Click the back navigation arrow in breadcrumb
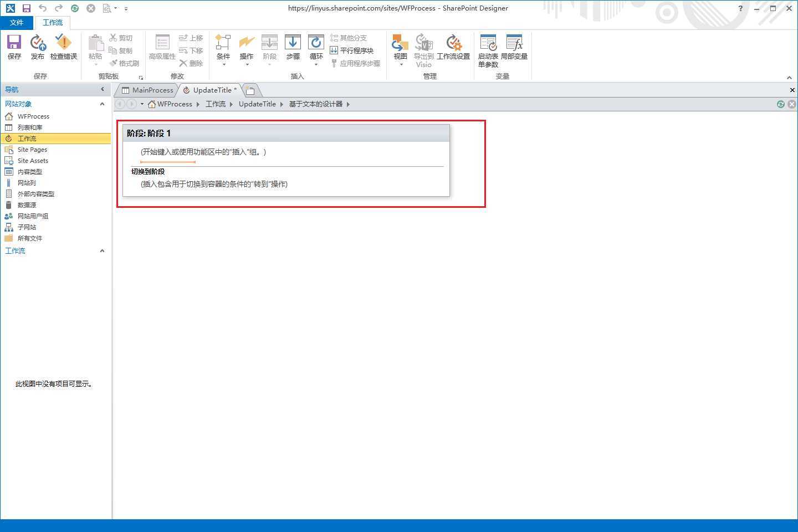The width and height of the screenshot is (798, 532). point(120,104)
